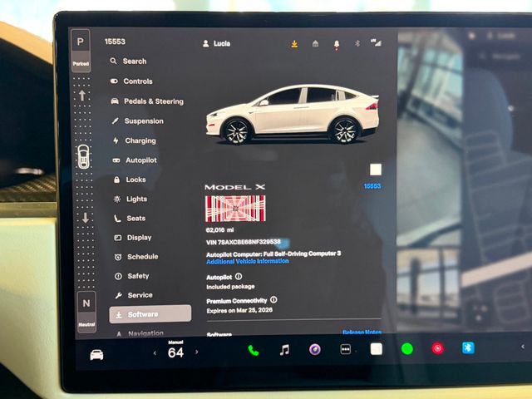Screen dimensions: 532x399
Task: Open the Service settings
Action: pyautogui.click(x=134, y=295)
